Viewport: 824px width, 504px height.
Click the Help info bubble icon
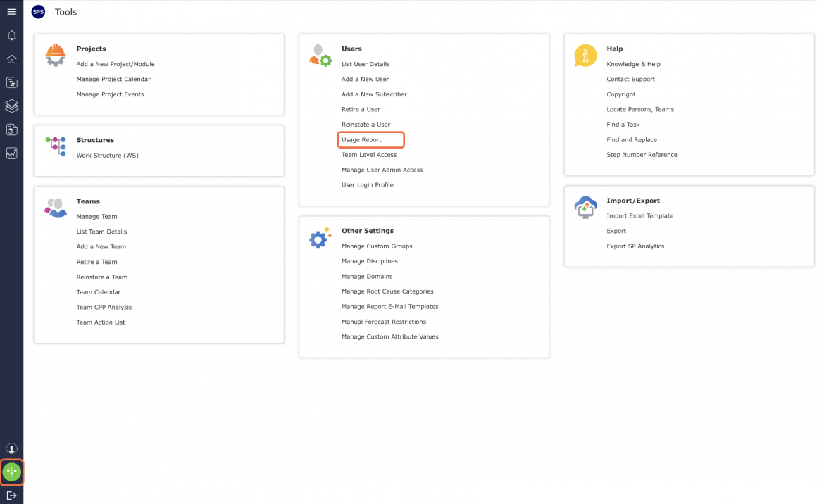click(585, 56)
